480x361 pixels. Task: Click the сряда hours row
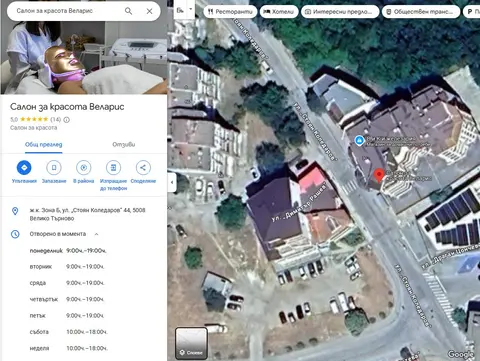[67, 283]
